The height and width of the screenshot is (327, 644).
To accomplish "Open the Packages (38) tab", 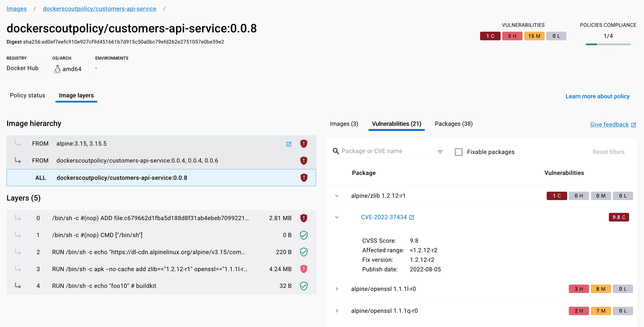I will [454, 124].
